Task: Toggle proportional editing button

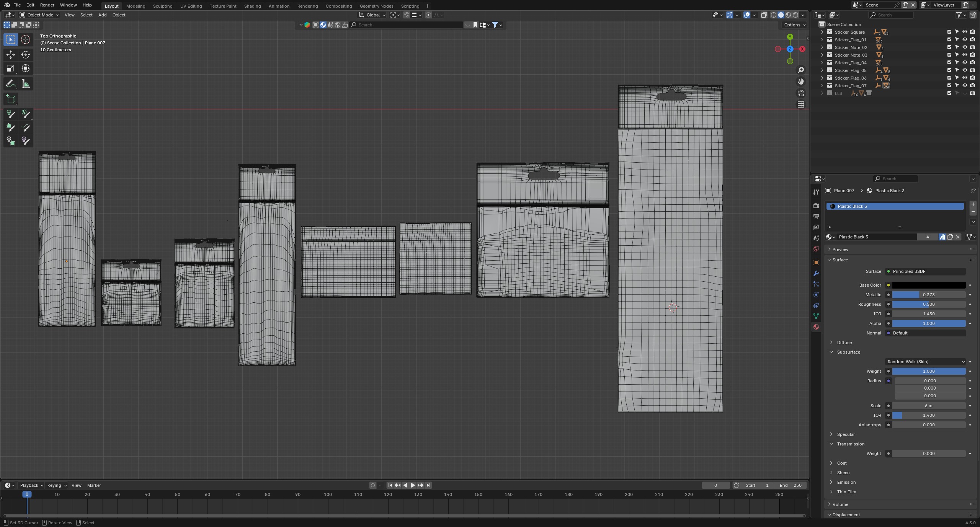Action: tap(428, 15)
